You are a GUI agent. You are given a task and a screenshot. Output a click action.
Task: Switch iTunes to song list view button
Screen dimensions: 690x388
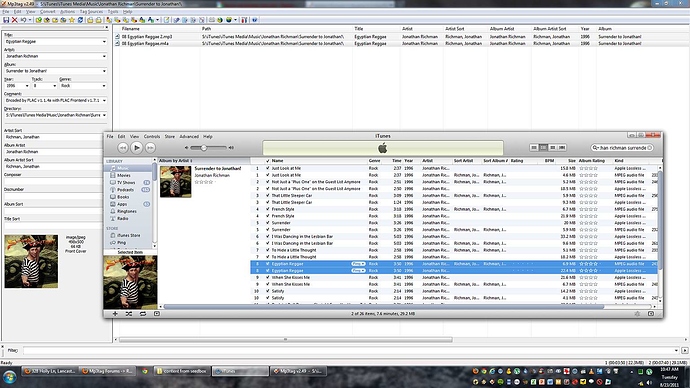click(534, 148)
